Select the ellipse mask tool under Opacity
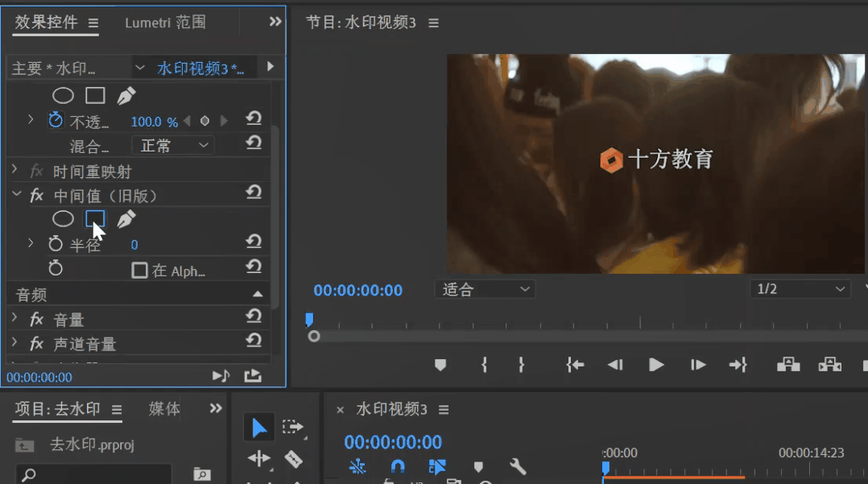868x484 pixels. [x=63, y=96]
